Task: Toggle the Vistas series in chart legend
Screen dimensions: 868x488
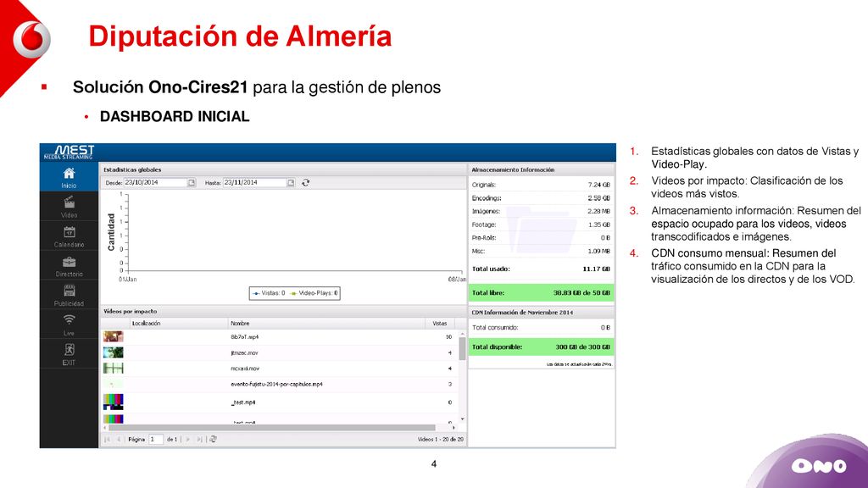Action: 269,293
